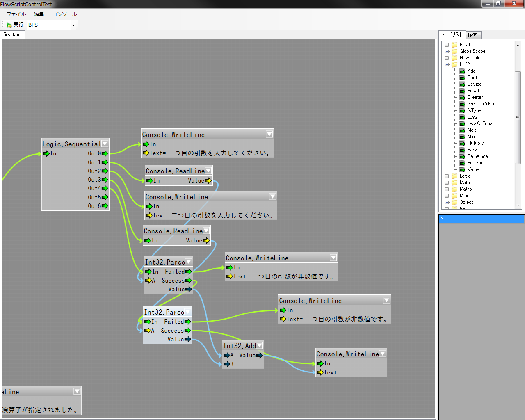Click the Out0 output port on Logic.Sequential
Image resolution: width=525 pixels, height=420 pixels.
105,153
